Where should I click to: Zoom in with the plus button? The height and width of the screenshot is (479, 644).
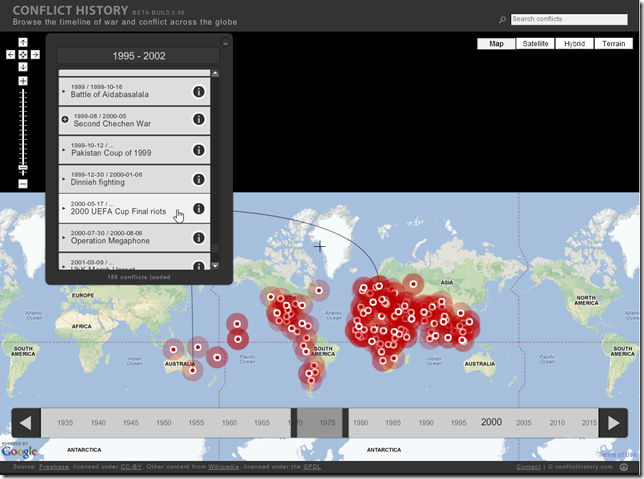(x=23, y=81)
